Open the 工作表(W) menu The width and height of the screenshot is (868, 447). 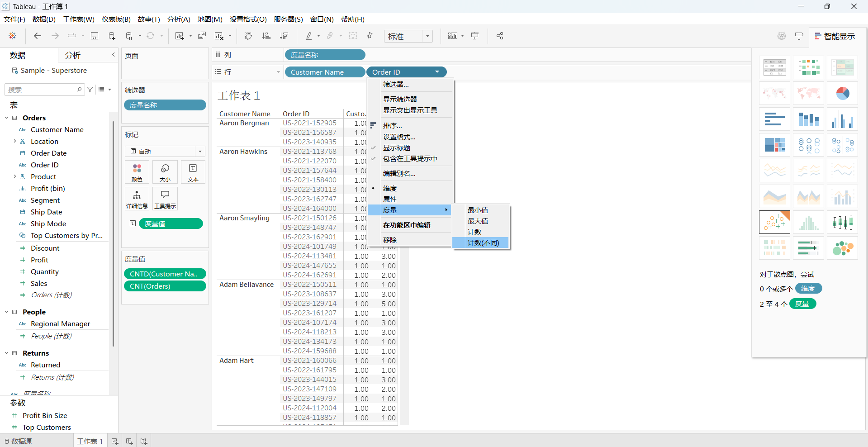[79, 19]
